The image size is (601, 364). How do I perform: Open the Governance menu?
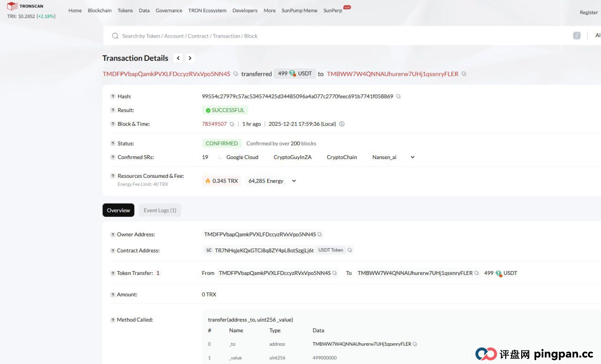coord(169,10)
